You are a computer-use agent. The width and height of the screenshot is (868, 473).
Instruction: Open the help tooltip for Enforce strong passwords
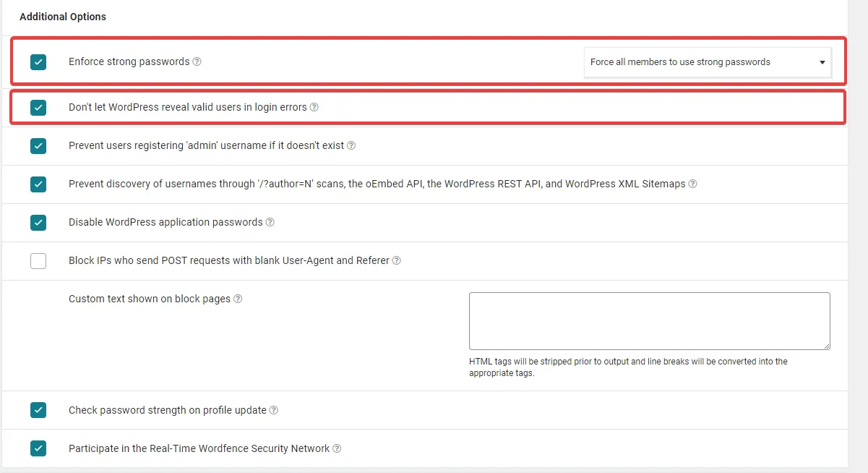(197, 62)
